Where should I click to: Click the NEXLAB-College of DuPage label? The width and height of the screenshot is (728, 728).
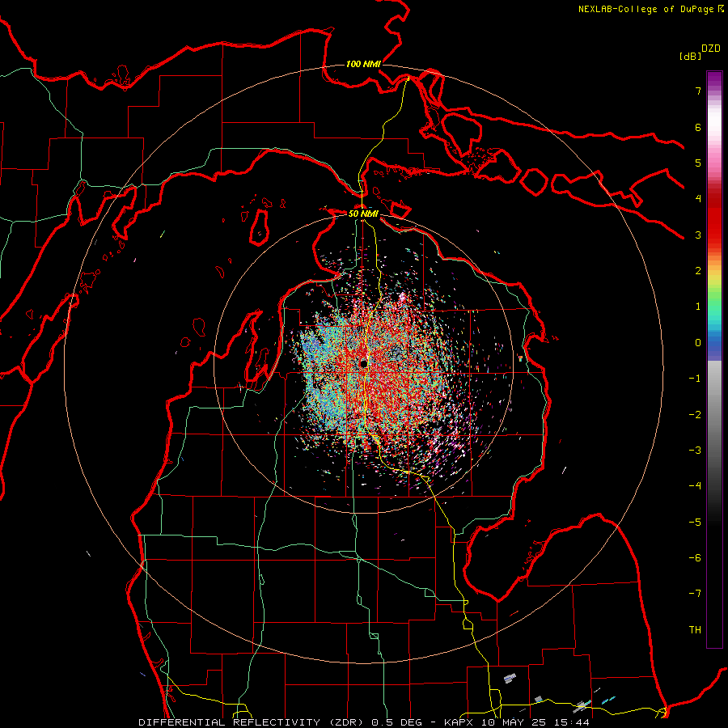pos(651,9)
